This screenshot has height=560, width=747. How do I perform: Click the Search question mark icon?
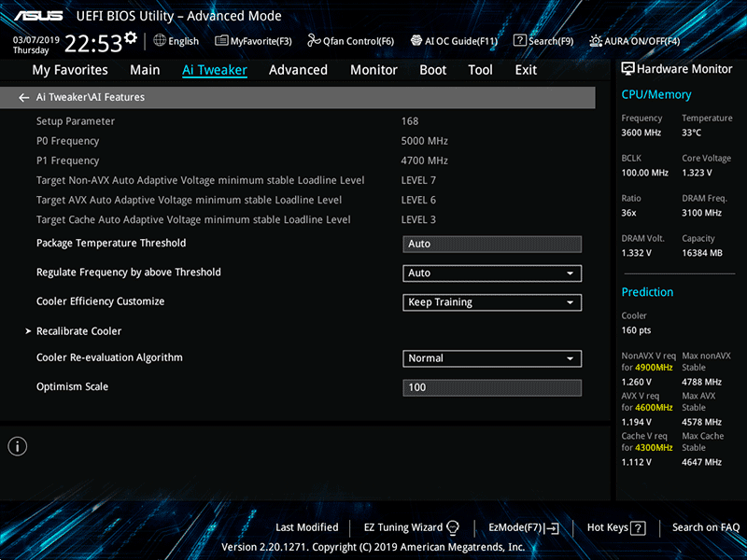[520, 40]
